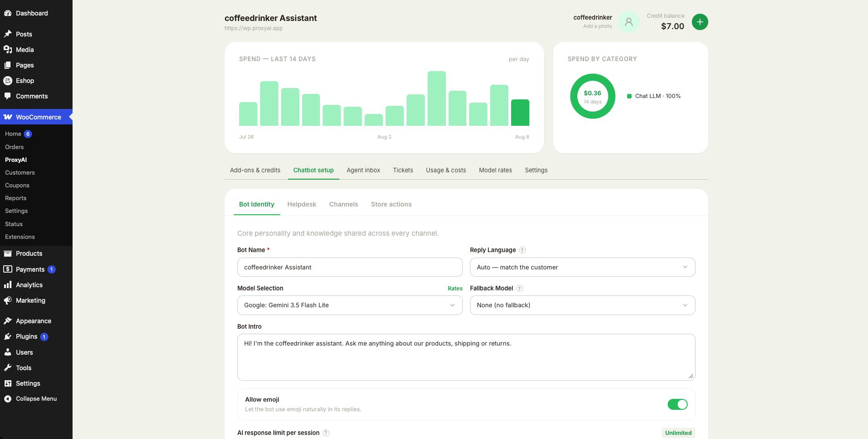The width and height of the screenshot is (868, 439).
Task: Click the Plugins plug icon
Action: [8, 336]
